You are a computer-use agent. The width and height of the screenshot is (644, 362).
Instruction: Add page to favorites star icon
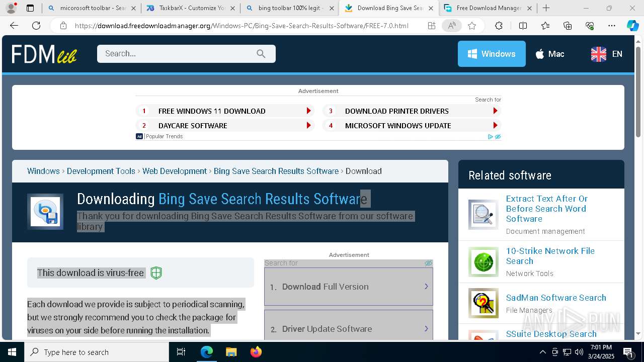[472, 26]
